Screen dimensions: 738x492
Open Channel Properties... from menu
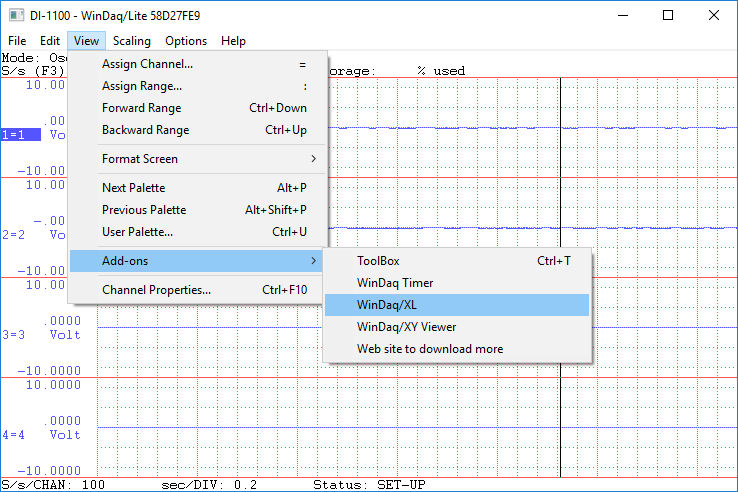[x=198, y=290]
